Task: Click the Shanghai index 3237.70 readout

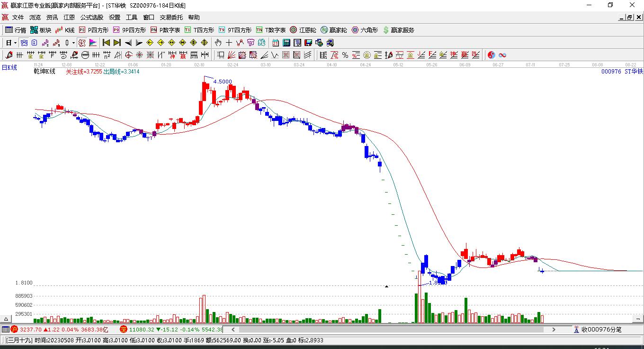Action: [30, 330]
